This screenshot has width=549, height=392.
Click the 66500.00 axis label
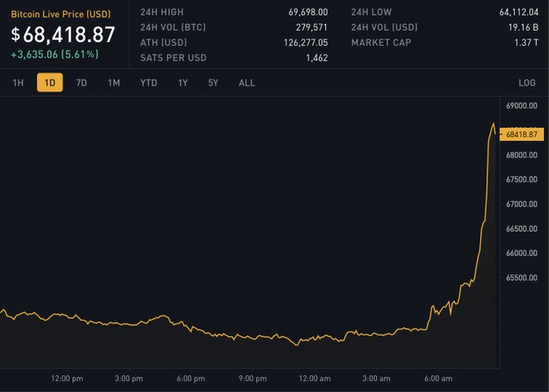[x=522, y=229]
